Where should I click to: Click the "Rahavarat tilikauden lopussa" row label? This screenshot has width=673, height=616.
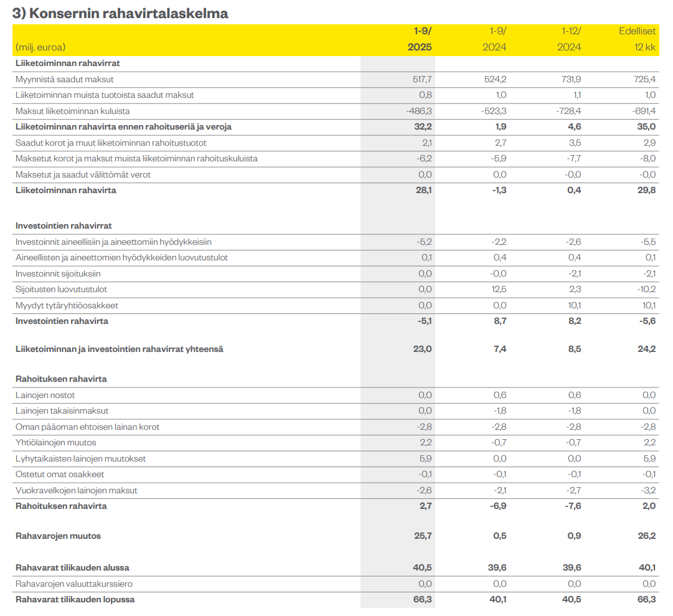[x=75, y=600]
